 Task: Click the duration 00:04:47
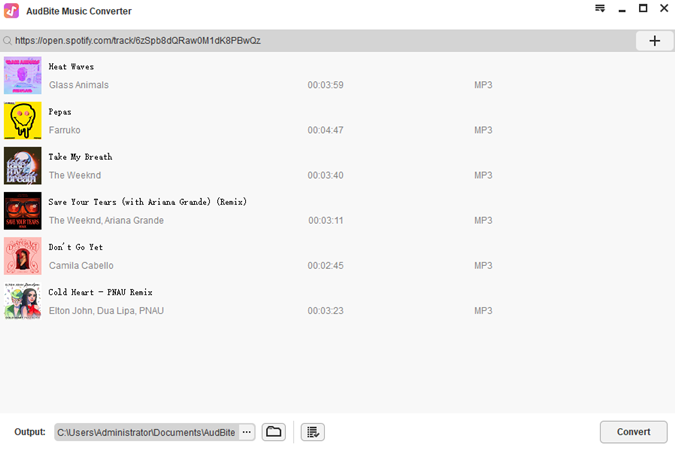(325, 130)
